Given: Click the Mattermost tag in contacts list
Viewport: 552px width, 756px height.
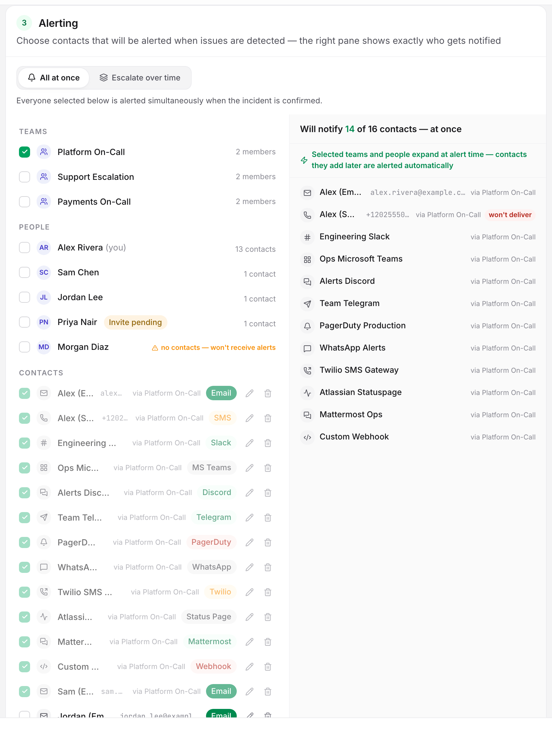Looking at the screenshot, I should point(210,642).
